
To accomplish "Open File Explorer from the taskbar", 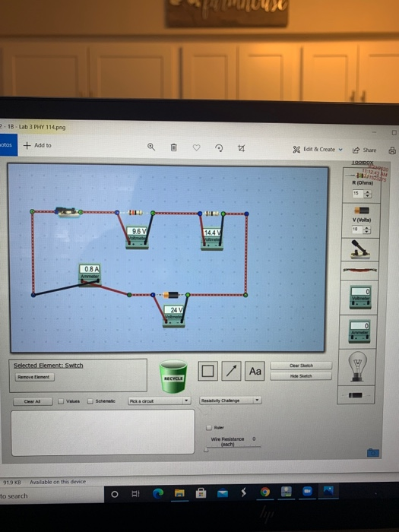I will 179,493.
